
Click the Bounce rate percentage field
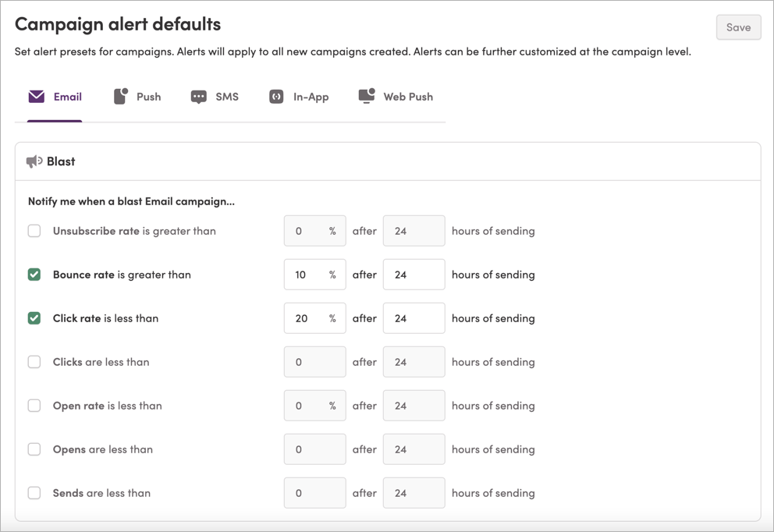point(314,275)
